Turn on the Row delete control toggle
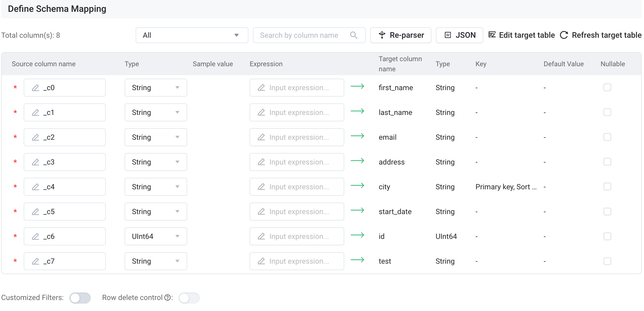Screen dimensions: 644x311 pyautogui.click(x=189, y=298)
